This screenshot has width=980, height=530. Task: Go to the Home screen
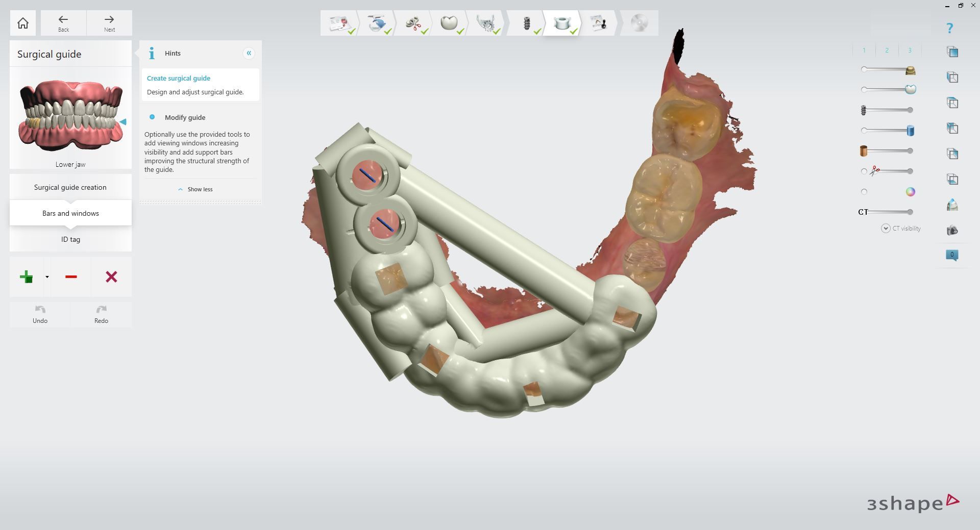click(23, 23)
